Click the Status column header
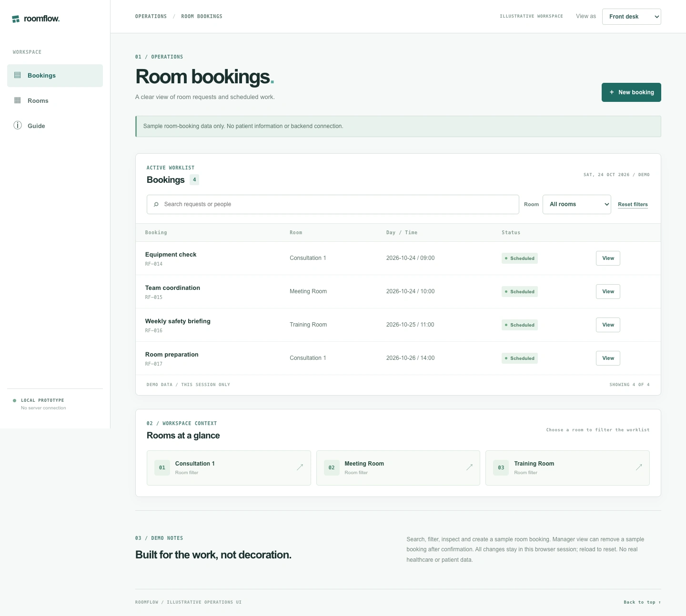Screen dimensions: 686x616 (x=511, y=232)
